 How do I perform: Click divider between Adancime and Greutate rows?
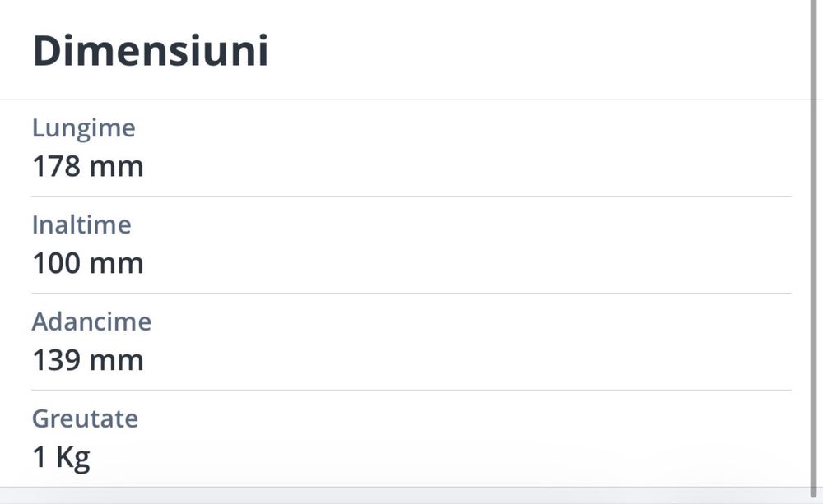[x=411, y=390]
